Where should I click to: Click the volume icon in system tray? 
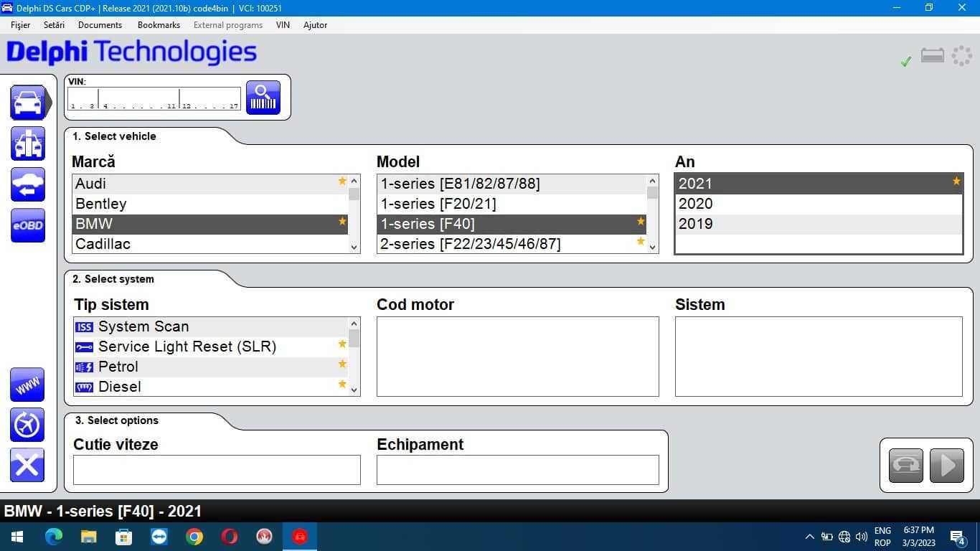tap(861, 537)
